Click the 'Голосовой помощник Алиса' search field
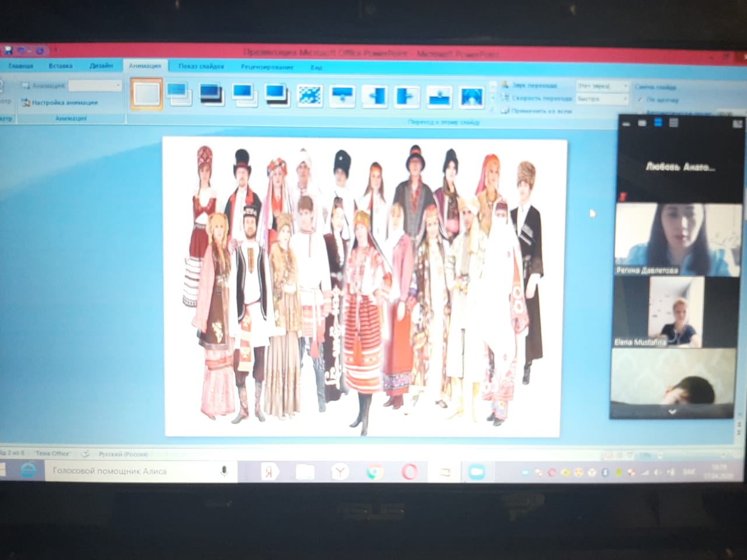Screen dimensions: 747x560 click(x=141, y=471)
